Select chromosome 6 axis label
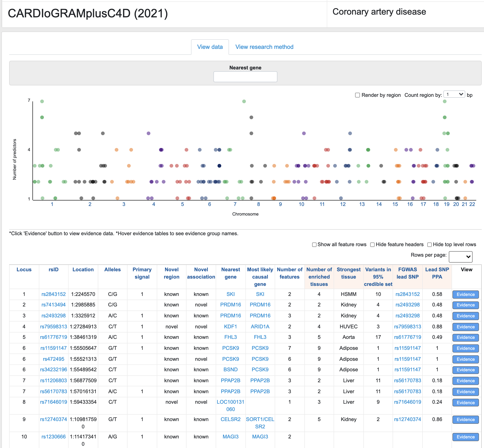 210,204
